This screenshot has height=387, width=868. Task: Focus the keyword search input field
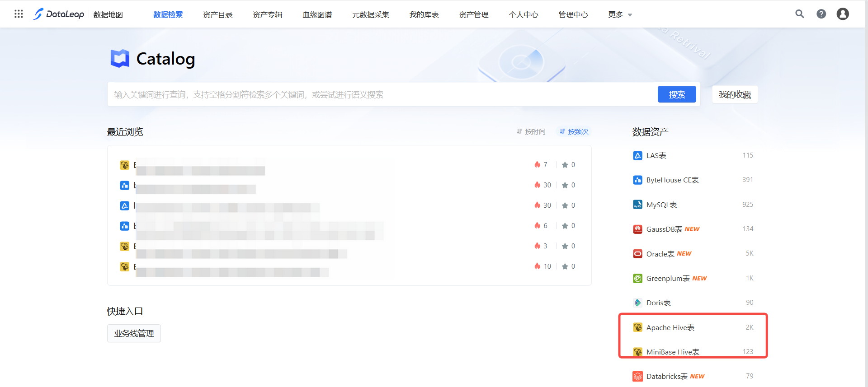pos(382,94)
